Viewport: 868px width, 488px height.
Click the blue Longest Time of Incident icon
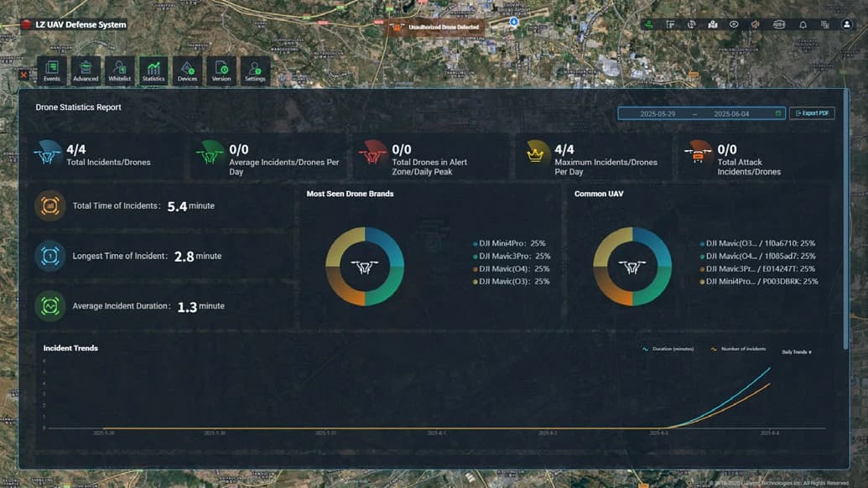coord(49,256)
